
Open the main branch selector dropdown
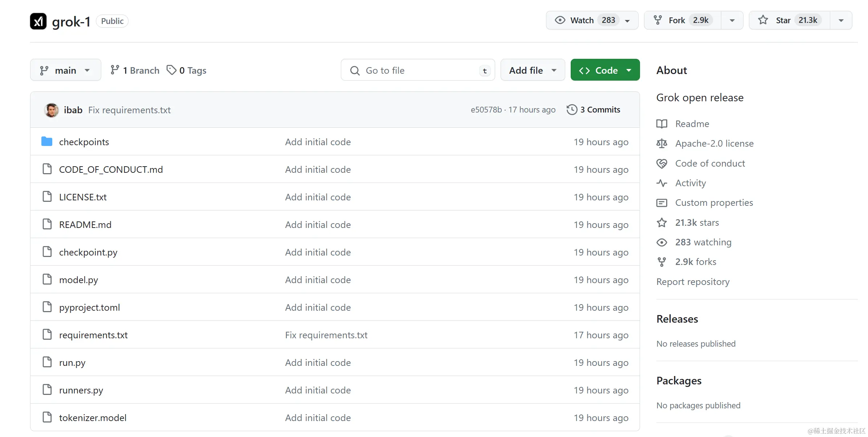[66, 70]
